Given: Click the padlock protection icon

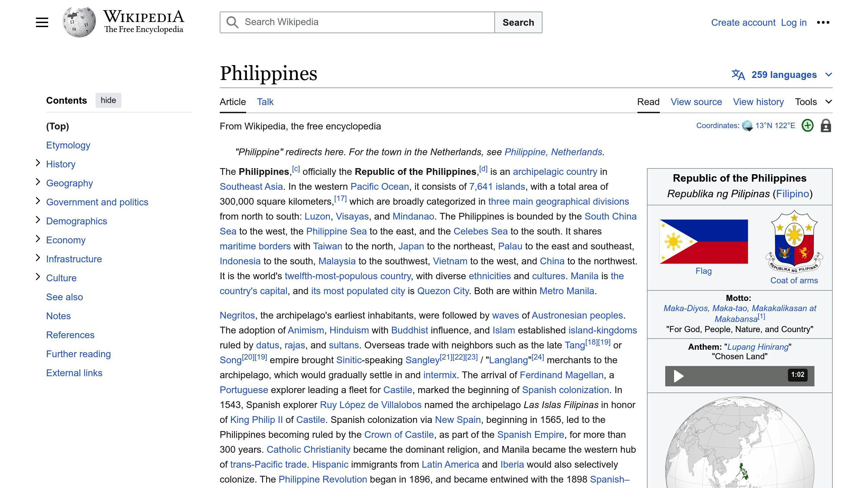Looking at the screenshot, I should [x=826, y=125].
